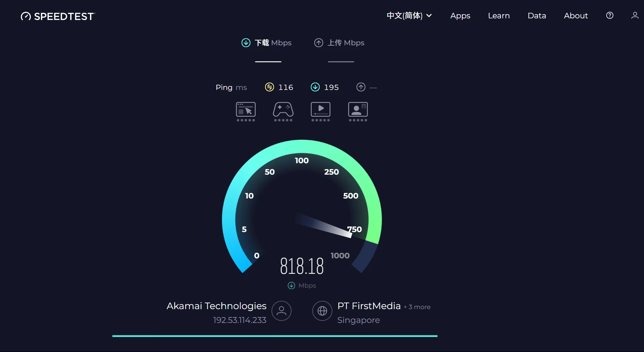Image resolution: width=644 pixels, height=352 pixels.
Task: Click the download latency arrow icon
Action: (315, 87)
